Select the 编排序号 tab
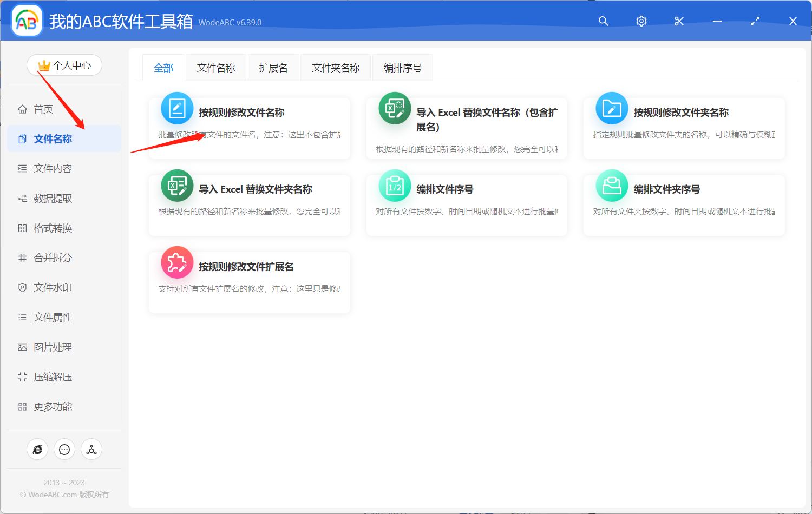The image size is (812, 514). tap(402, 67)
